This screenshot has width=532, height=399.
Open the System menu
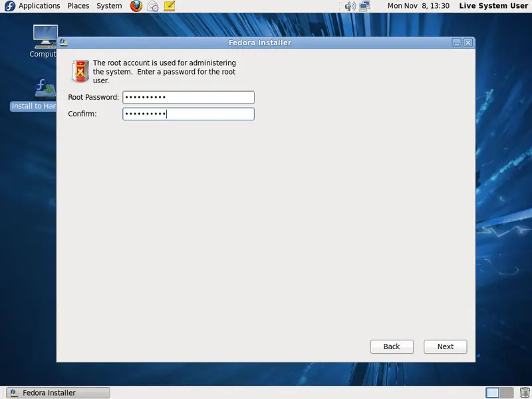click(109, 6)
